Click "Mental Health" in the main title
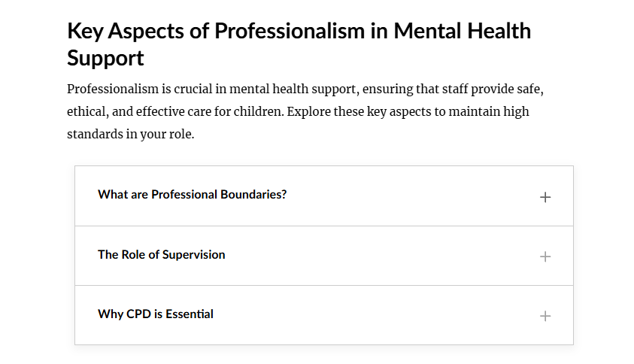634x364 pixels. pos(463,31)
